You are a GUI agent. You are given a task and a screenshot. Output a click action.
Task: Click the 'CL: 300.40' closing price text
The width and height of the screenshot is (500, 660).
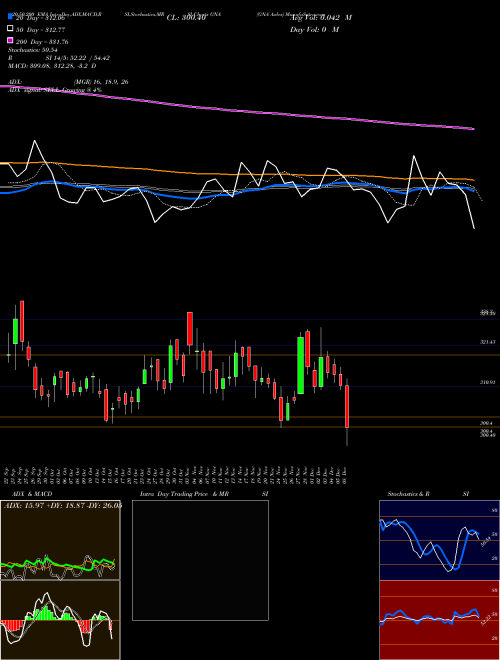click(186, 18)
